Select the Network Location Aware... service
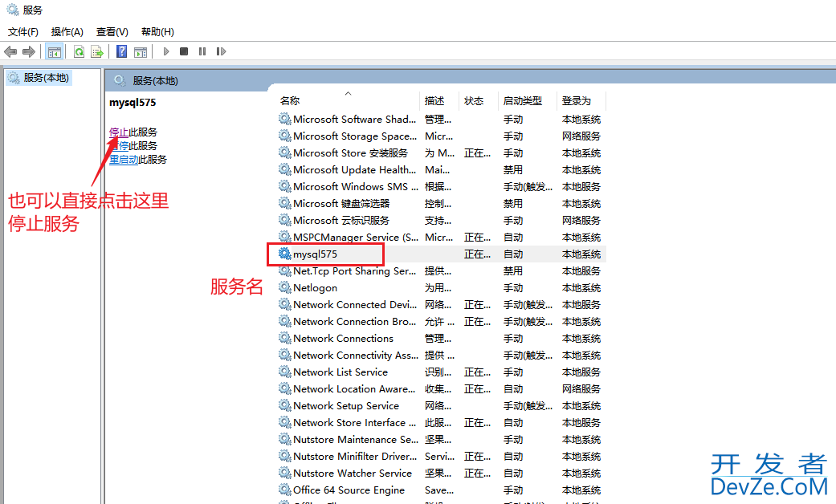Image resolution: width=836 pixels, height=504 pixels. click(442, 389)
